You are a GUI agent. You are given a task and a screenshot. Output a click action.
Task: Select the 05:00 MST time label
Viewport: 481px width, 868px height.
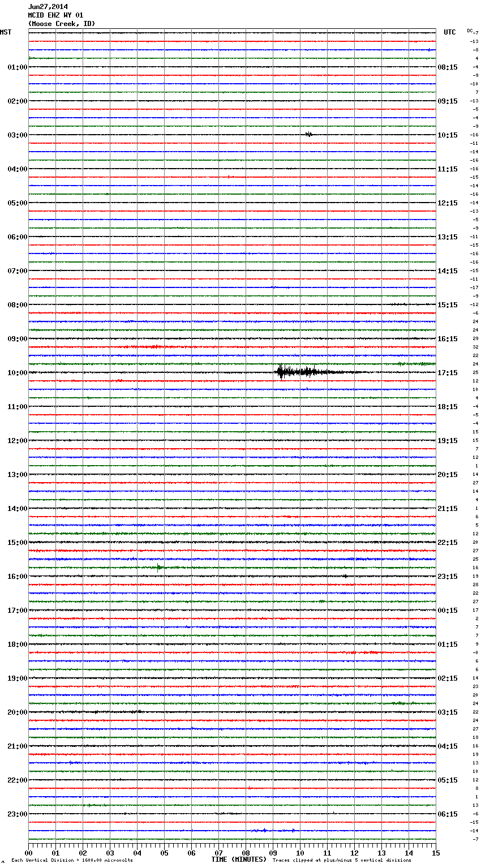pyautogui.click(x=18, y=203)
